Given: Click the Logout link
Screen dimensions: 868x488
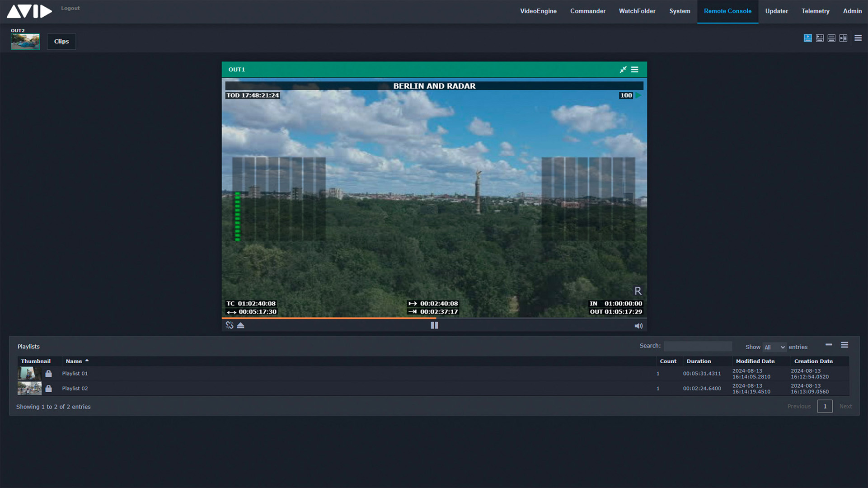Looking at the screenshot, I should [70, 8].
